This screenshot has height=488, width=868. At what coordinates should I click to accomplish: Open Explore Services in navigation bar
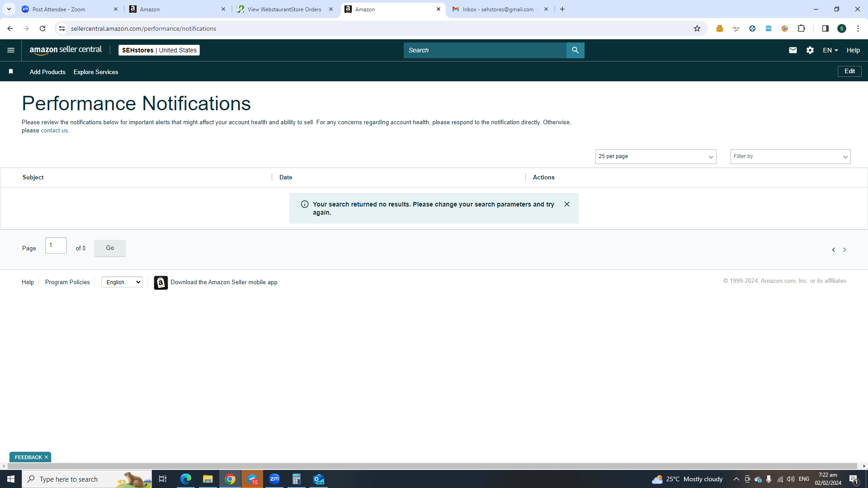[96, 72]
